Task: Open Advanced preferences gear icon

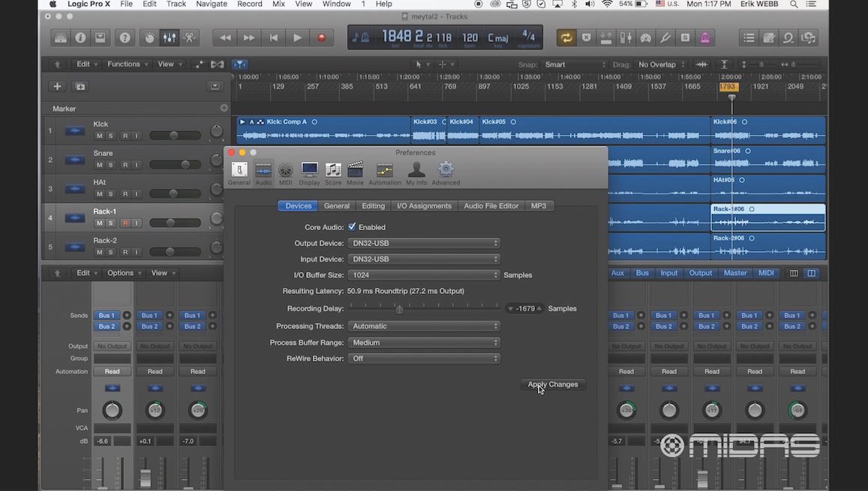Action: tap(446, 173)
